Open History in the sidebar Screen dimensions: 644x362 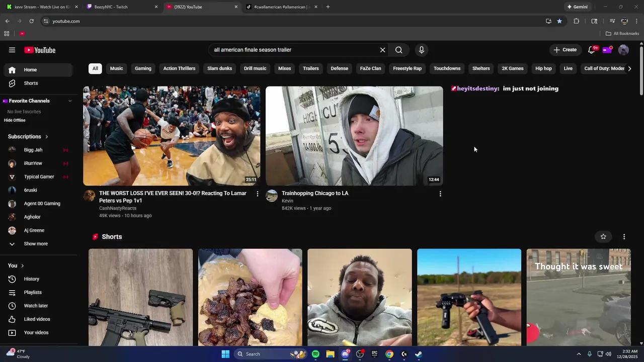(38, 279)
